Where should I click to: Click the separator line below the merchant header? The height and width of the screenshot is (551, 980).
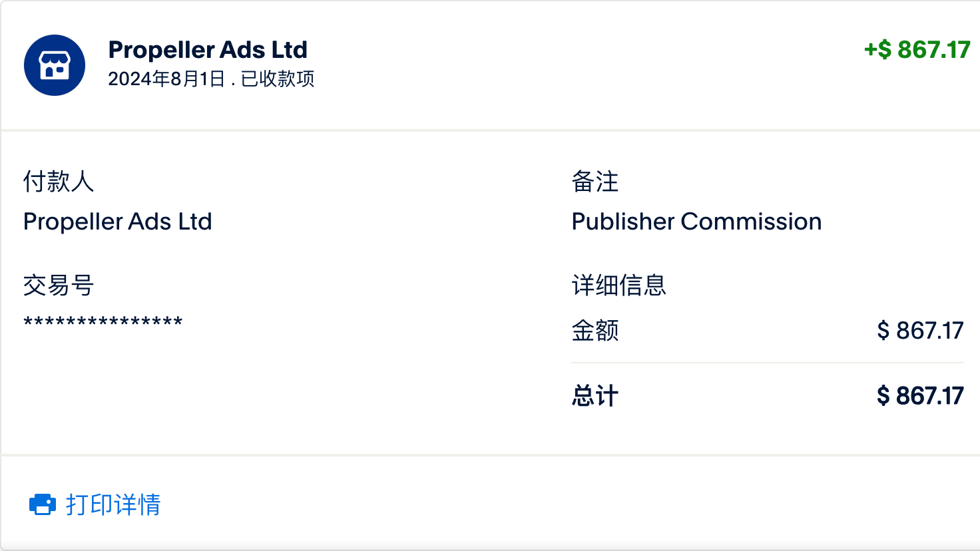pyautogui.click(x=490, y=130)
